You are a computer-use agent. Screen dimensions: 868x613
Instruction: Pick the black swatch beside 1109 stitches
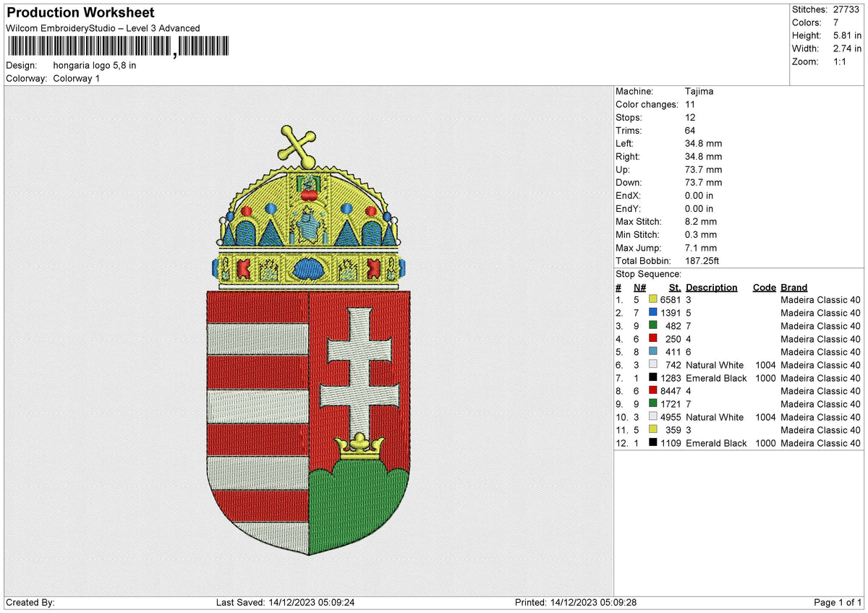tap(653, 443)
